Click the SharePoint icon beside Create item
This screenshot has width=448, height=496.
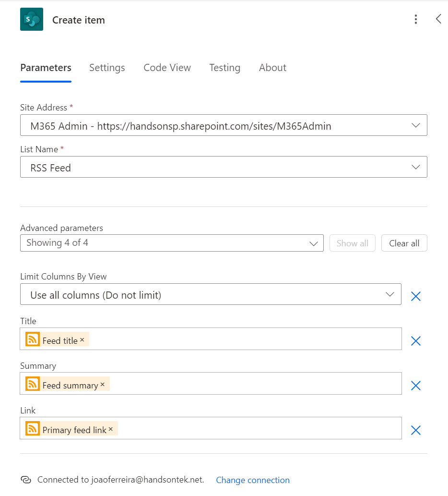32,20
